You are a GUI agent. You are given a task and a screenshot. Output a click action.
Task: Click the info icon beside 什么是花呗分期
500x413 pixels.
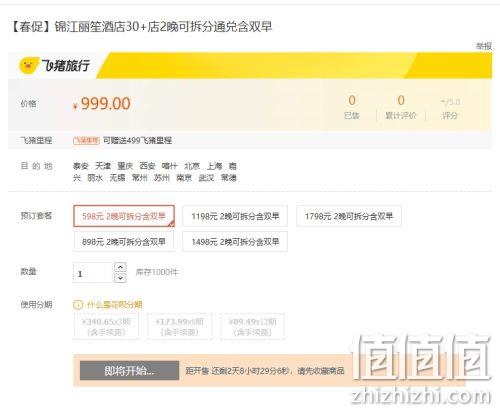[x=78, y=304]
